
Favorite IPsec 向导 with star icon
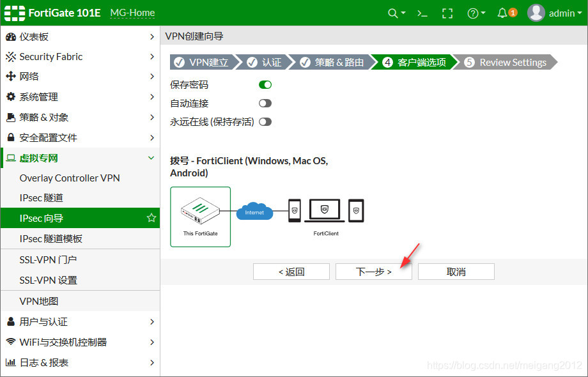[151, 218]
